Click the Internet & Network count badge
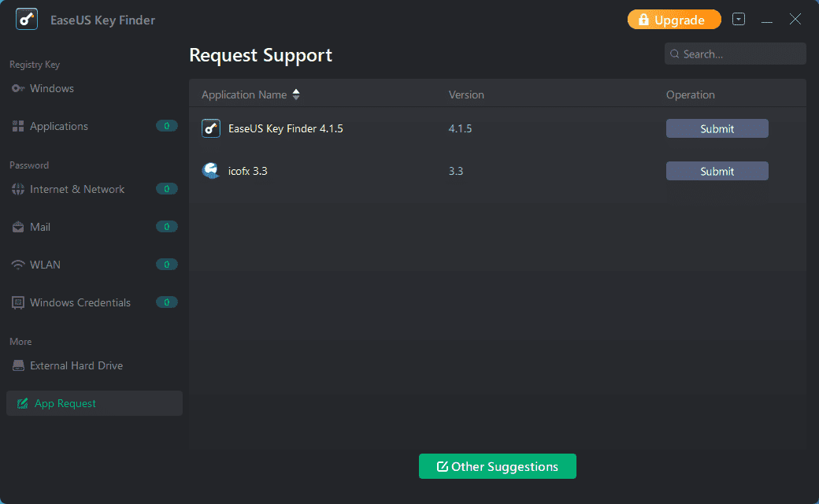 (x=167, y=189)
